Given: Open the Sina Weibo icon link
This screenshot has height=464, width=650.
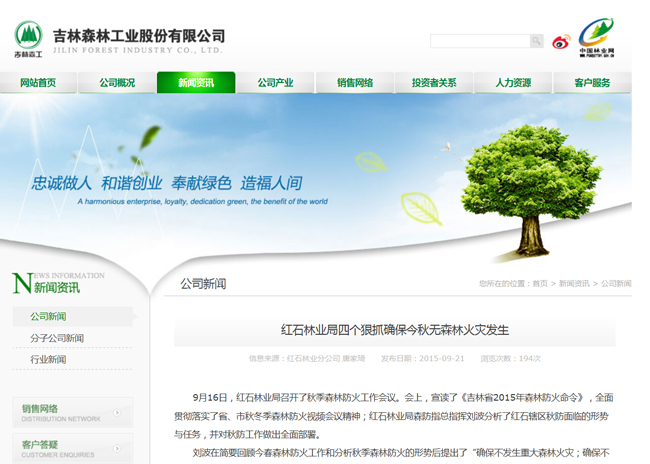Looking at the screenshot, I should (x=561, y=42).
